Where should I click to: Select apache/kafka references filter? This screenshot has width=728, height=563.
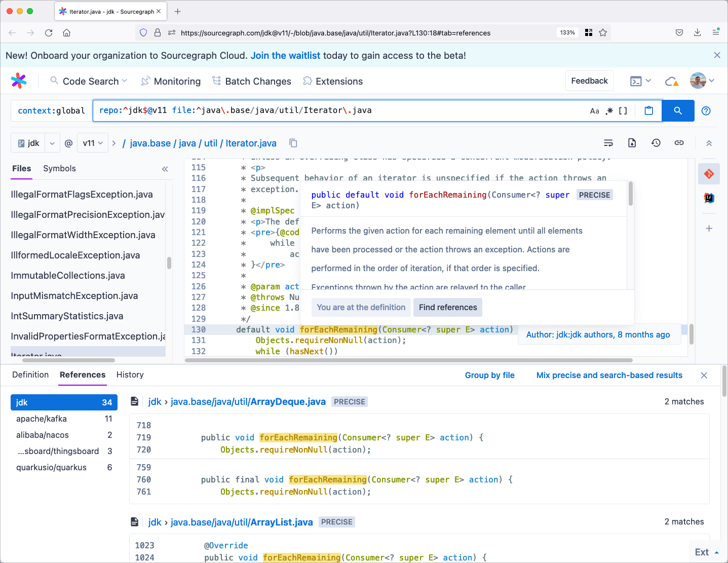click(x=64, y=419)
